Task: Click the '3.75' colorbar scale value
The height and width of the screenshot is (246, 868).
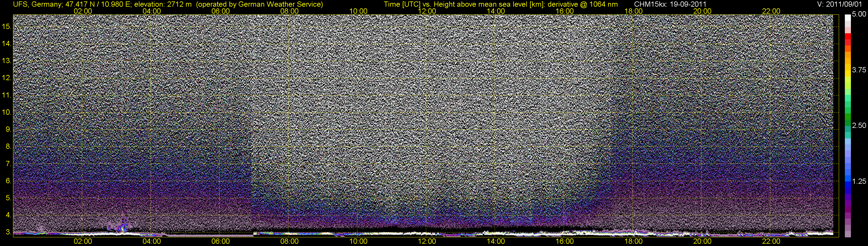Action: (859, 70)
